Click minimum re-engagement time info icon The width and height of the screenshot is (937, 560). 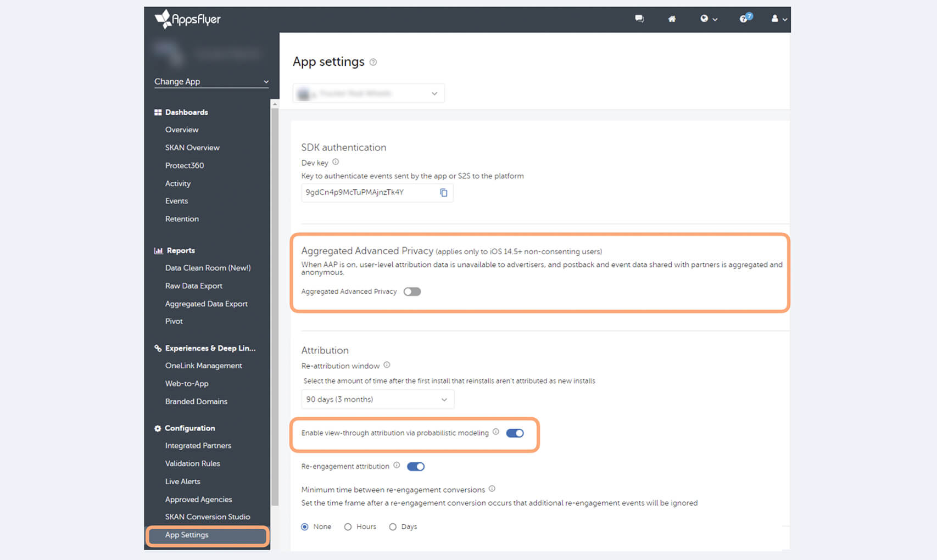pos(492,489)
